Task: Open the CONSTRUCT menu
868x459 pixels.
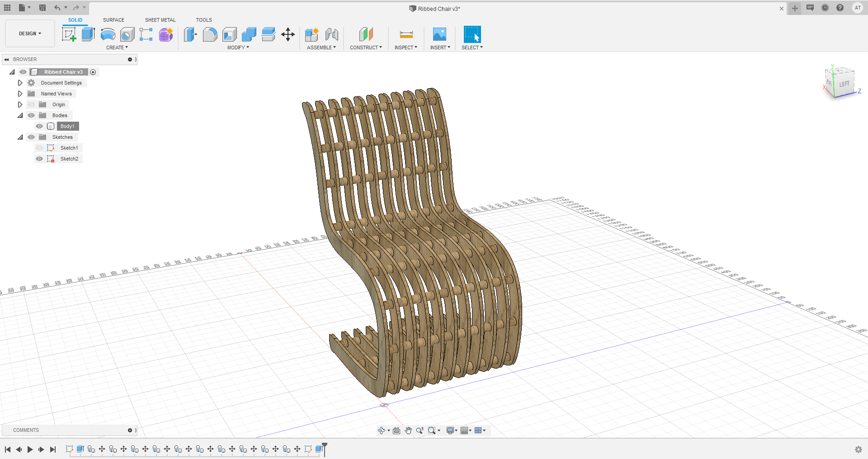Action: click(x=366, y=47)
